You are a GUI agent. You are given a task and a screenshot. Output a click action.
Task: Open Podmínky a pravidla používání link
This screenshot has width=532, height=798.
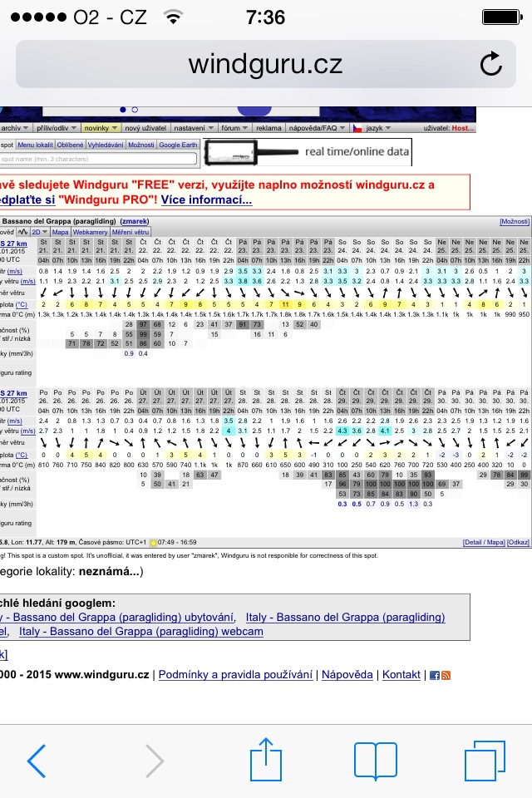235,675
